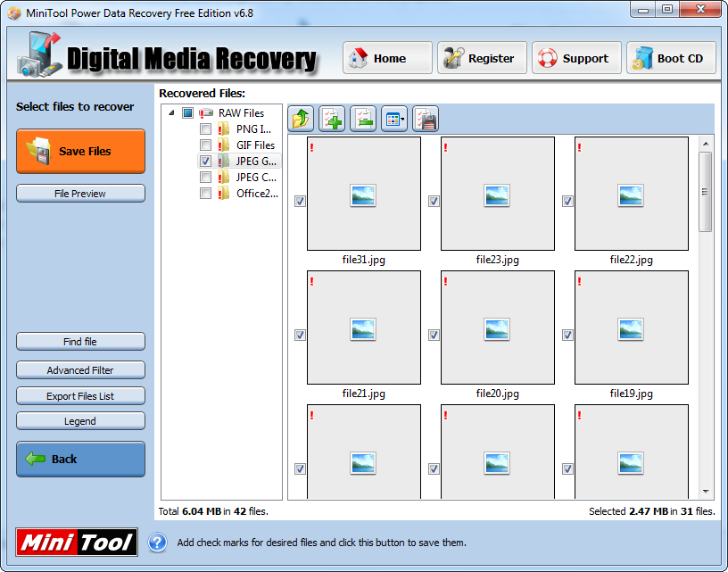Image resolution: width=728 pixels, height=572 pixels.
Task: Click the Find file button
Action: tap(81, 341)
